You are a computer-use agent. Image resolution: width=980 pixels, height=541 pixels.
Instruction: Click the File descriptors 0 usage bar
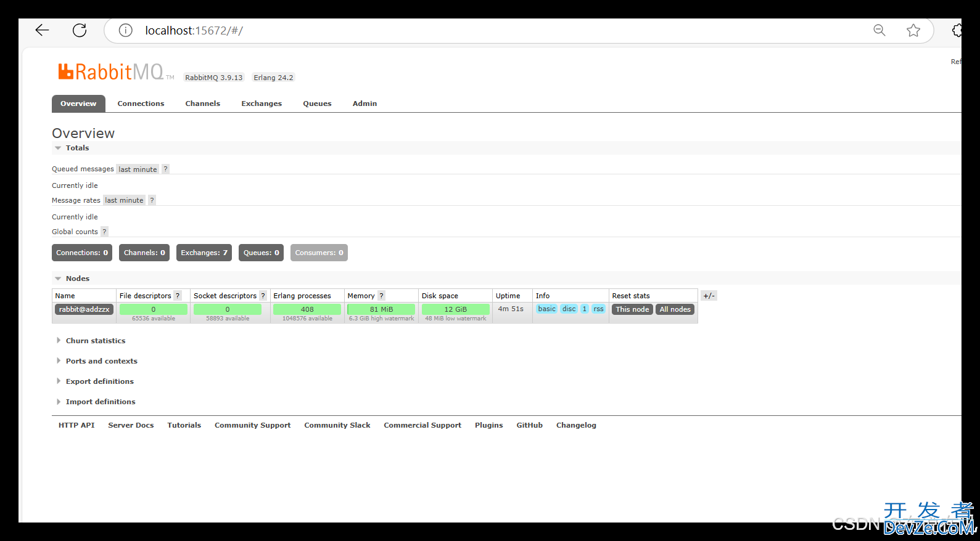[153, 309]
